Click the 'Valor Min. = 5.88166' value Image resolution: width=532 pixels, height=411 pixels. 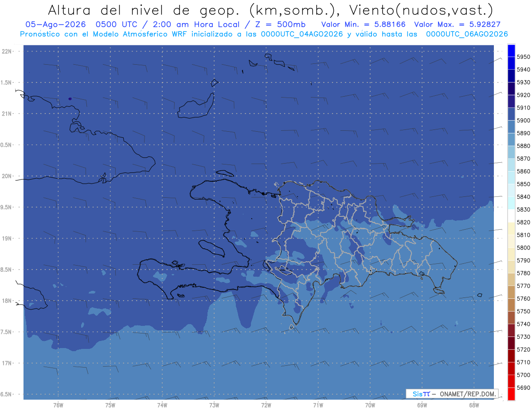pos(363,24)
